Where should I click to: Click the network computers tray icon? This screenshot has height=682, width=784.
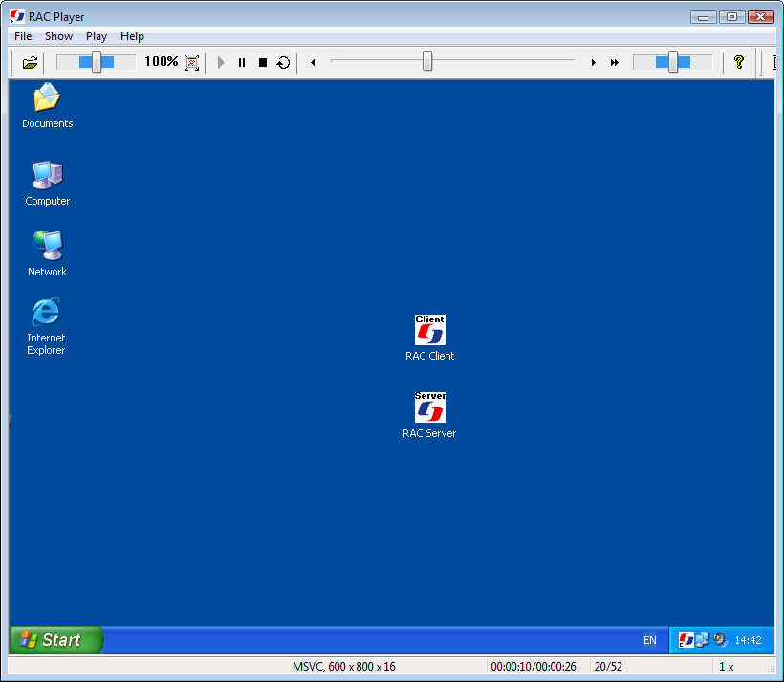[703, 640]
